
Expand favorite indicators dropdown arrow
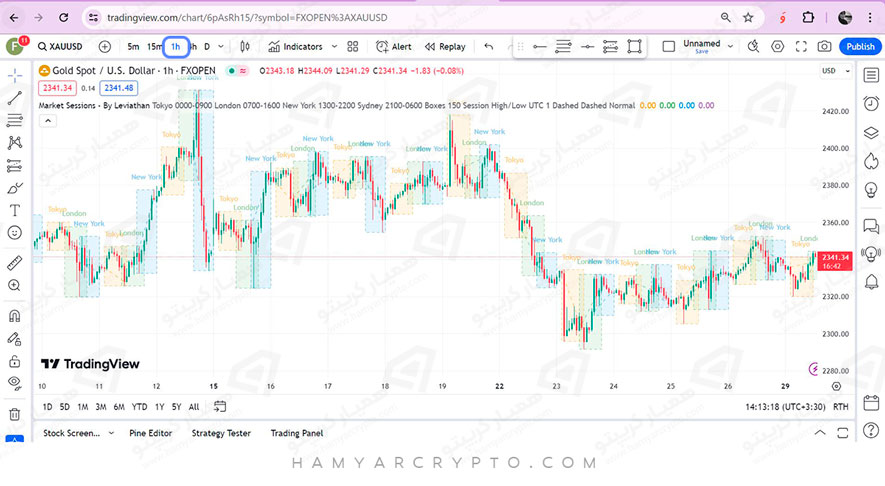[334, 46]
